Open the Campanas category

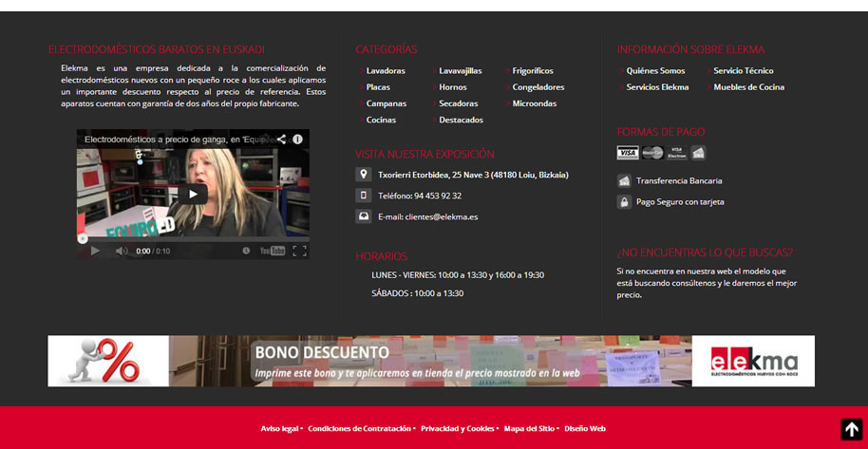click(x=386, y=103)
